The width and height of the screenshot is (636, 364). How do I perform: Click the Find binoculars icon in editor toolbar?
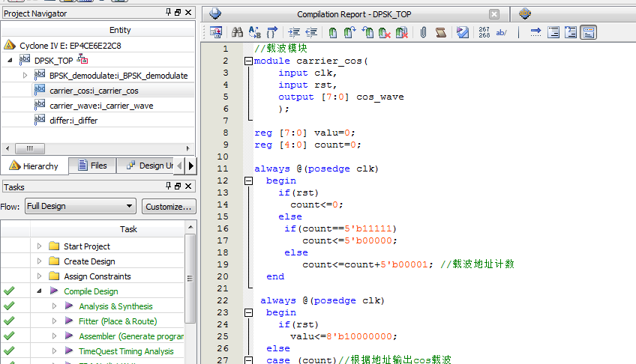point(237,33)
